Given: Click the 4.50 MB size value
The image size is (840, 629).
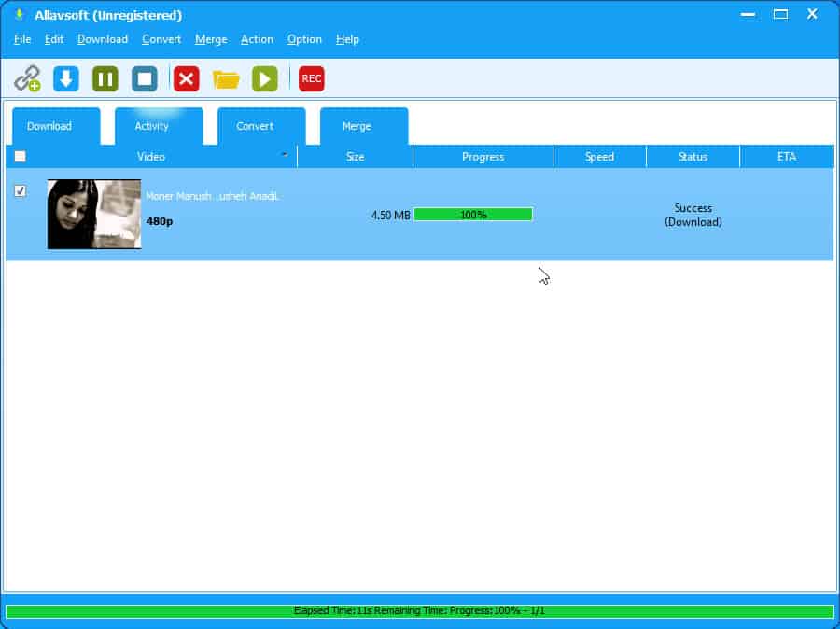Looking at the screenshot, I should pos(390,216).
